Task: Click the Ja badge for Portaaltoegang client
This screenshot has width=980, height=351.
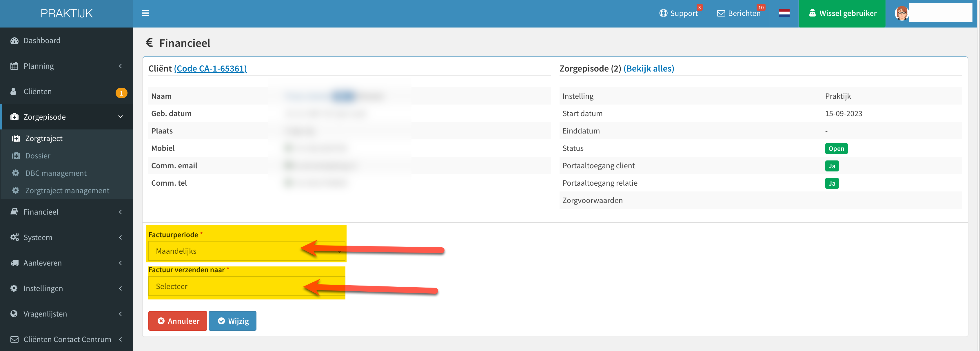Action: point(832,166)
